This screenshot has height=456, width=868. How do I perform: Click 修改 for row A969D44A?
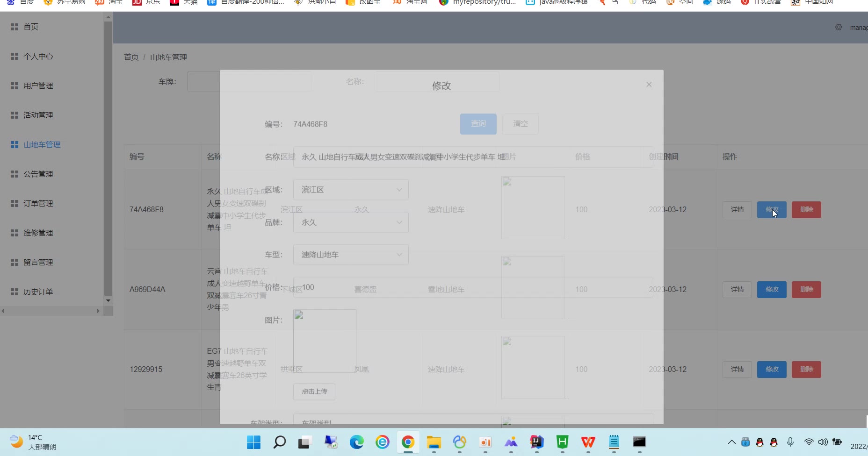772,290
